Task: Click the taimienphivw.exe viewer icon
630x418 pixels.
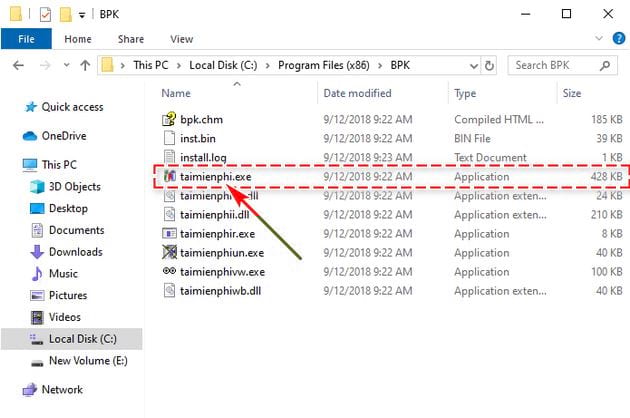Action: point(169,271)
